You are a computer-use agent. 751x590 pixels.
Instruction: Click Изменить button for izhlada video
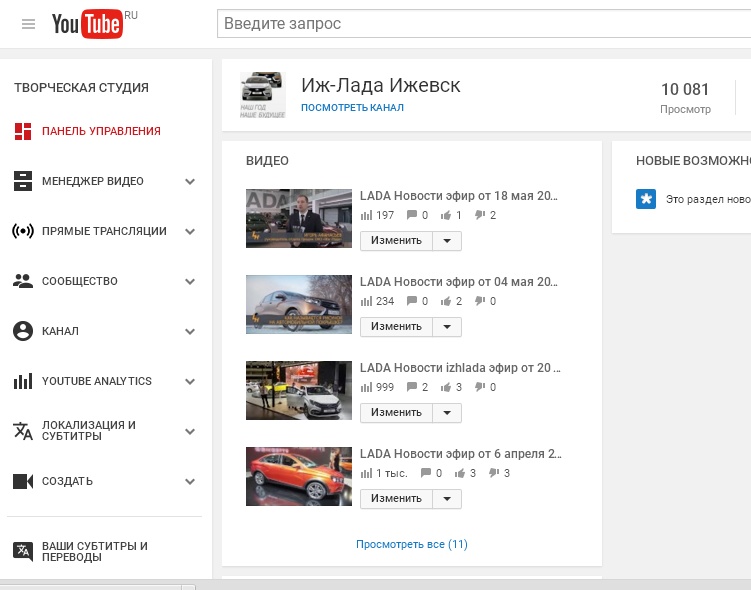point(396,413)
